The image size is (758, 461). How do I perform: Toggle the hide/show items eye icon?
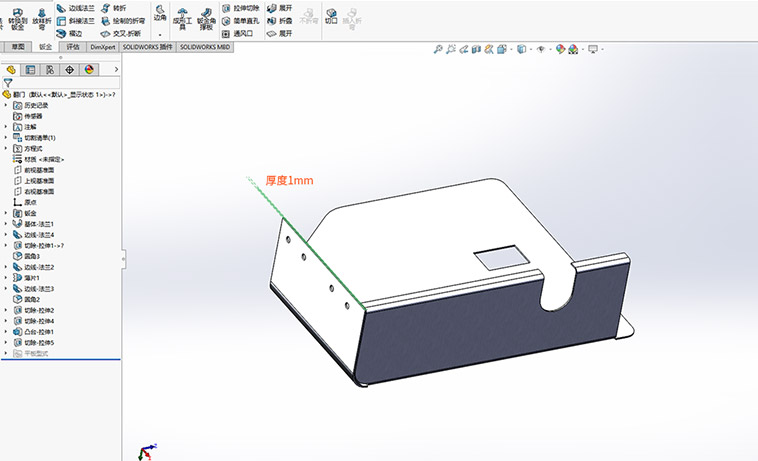click(540, 48)
